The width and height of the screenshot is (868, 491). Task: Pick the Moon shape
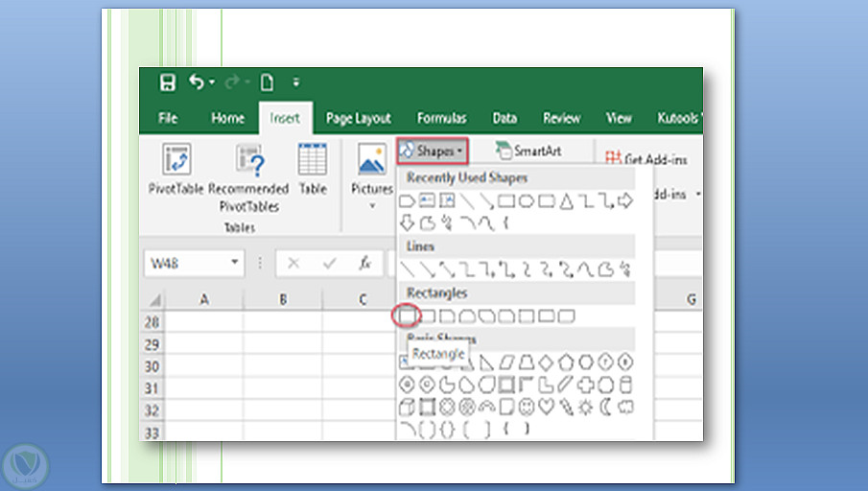605,407
